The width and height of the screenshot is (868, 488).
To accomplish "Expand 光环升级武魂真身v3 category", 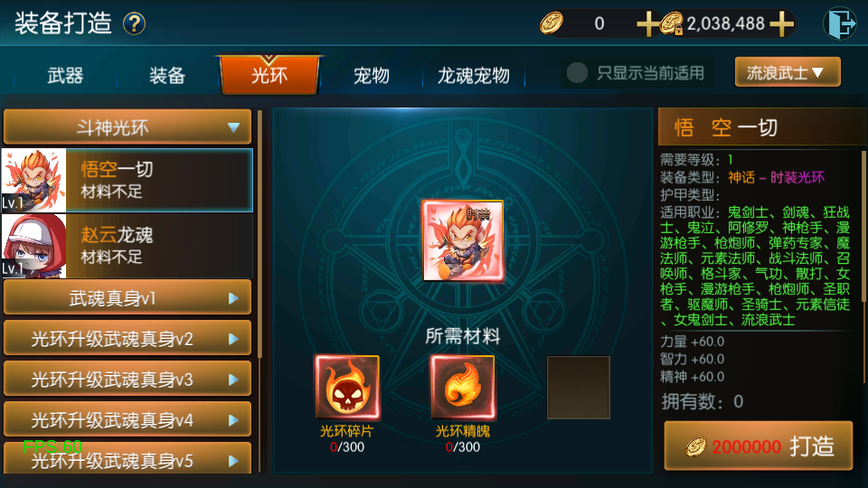I will pyautogui.click(x=127, y=380).
